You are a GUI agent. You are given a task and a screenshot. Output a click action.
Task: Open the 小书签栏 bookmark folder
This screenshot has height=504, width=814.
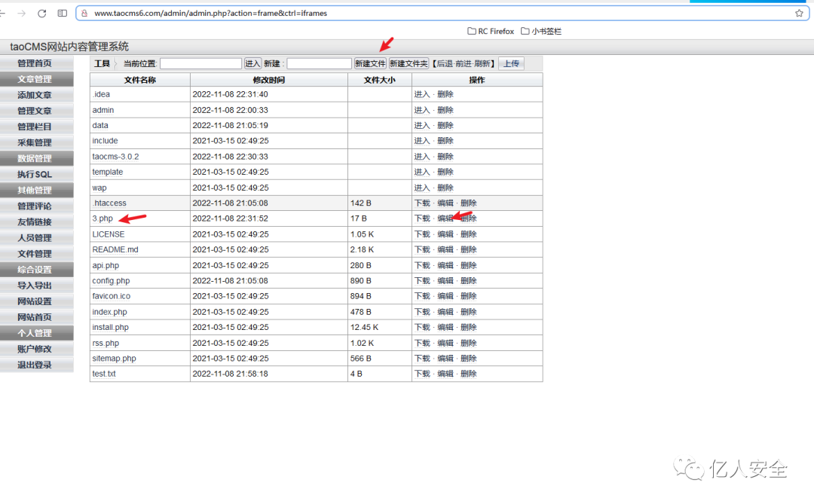pos(541,32)
